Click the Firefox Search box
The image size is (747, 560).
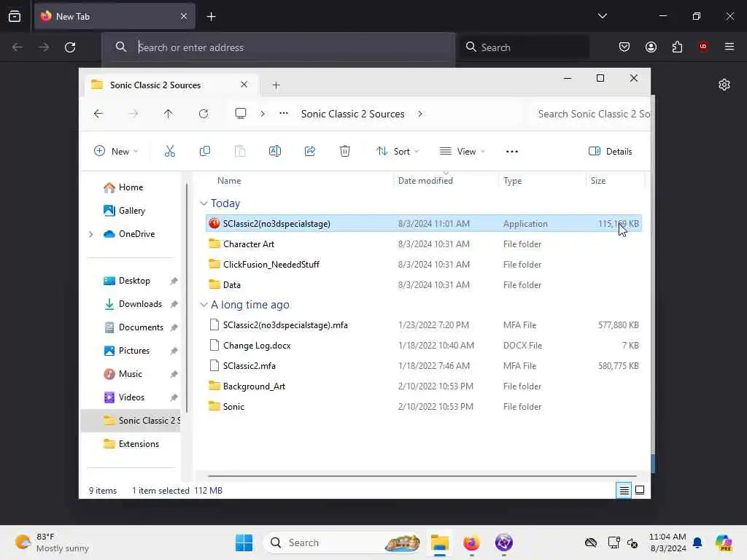tap(525, 47)
